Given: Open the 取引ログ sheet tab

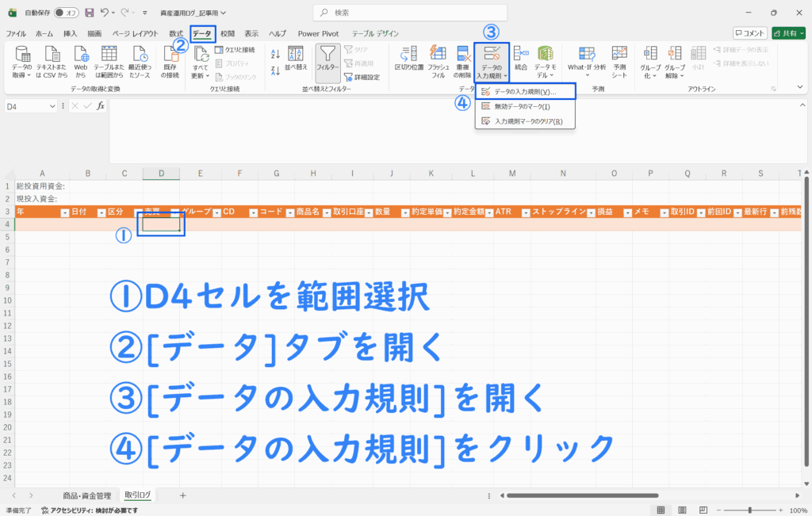Looking at the screenshot, I should click(138, 495).
